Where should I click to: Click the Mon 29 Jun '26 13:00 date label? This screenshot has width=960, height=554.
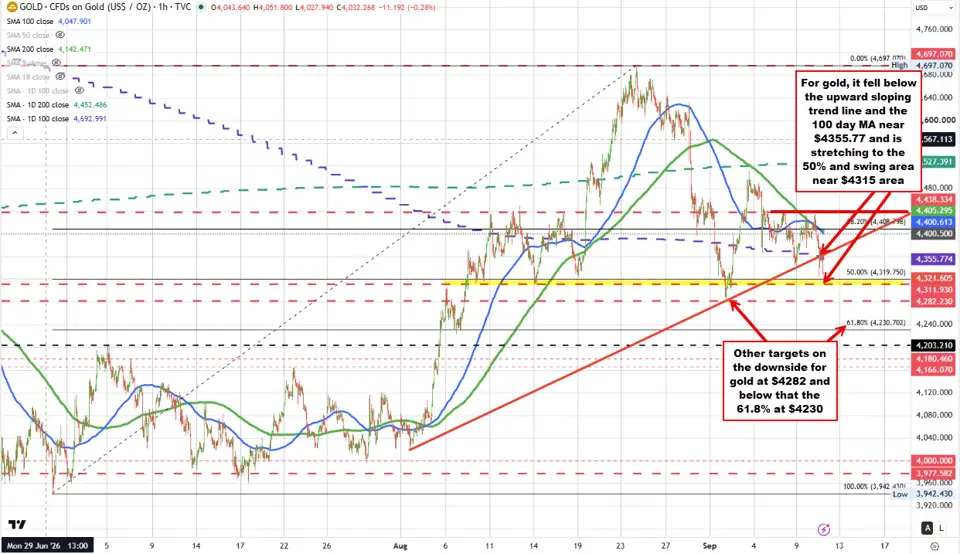(47, 546)
